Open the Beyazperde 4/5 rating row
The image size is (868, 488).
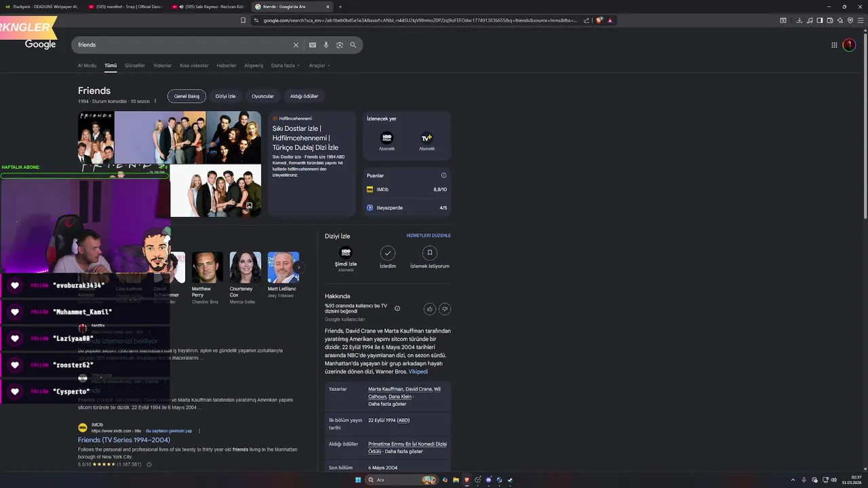[x=407, y=208]
